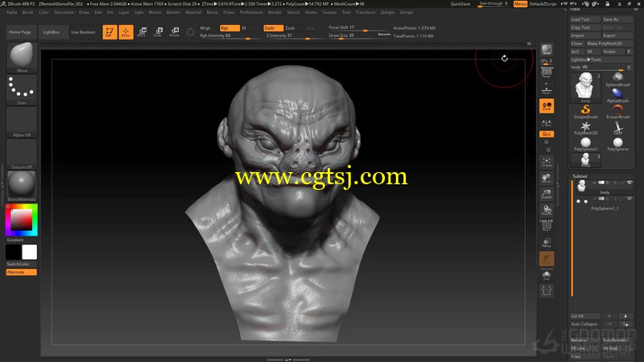The image size is (644, 362).
Task: Click the Xpose icon
Action: 547,290
